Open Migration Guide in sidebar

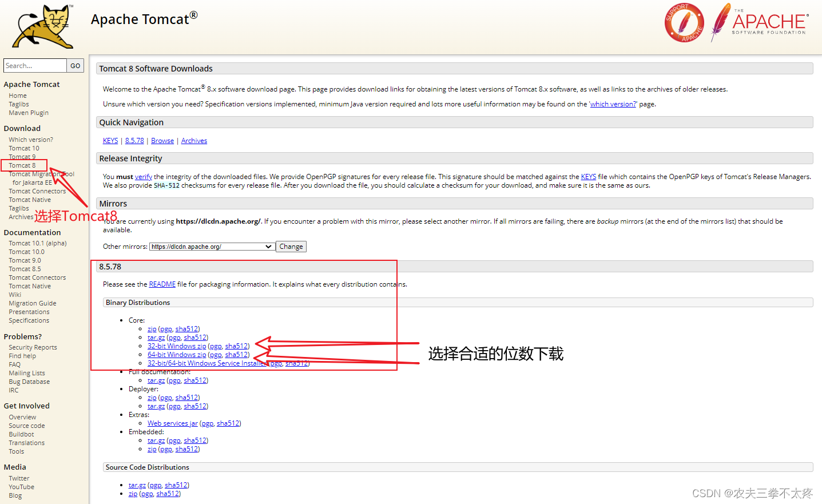(x=33, y=303)
